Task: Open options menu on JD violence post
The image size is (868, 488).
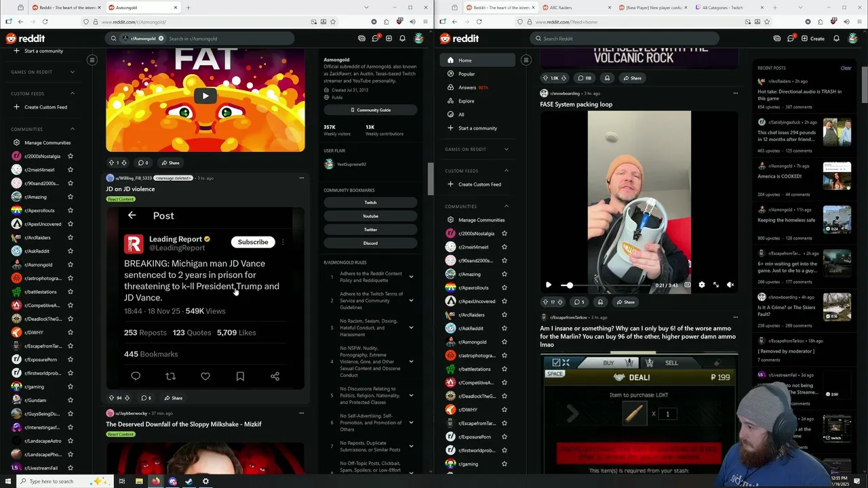Action: [x=301, y=178]
